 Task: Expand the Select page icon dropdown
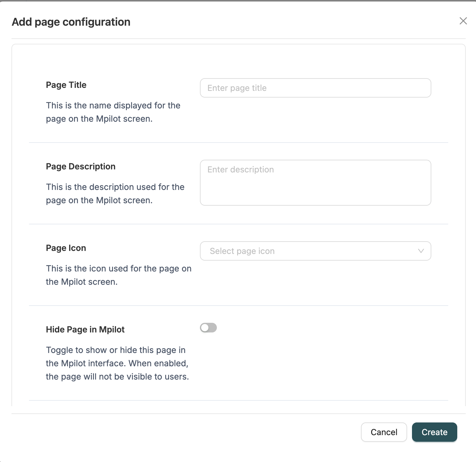[315, 251]
